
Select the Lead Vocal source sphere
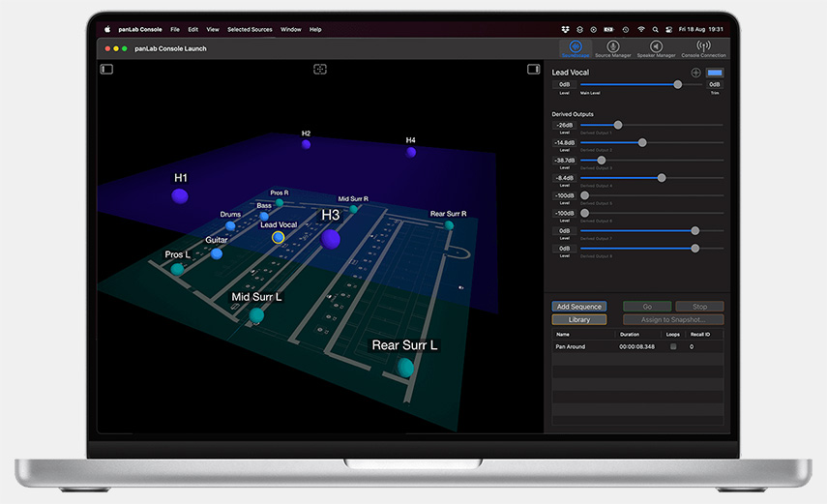click(x=278, y=237)
